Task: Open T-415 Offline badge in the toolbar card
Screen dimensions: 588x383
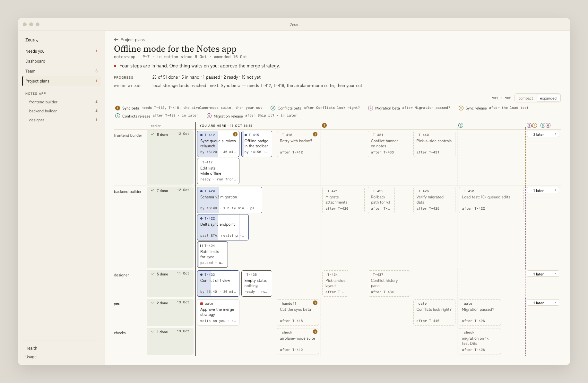Action: [x=257, y=144]
